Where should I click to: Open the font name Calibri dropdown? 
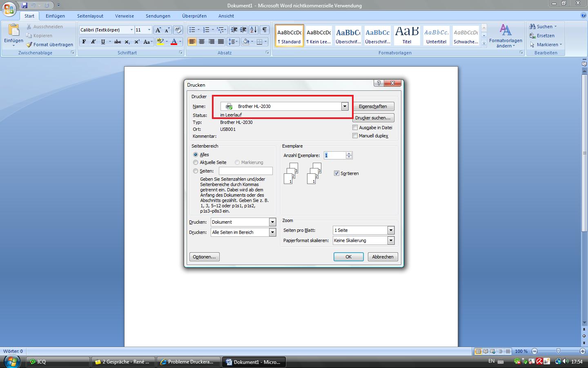click(x=131, y=30)
